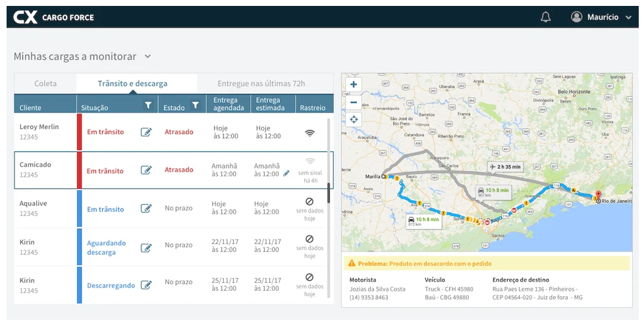Recenter the map with crosshair button
The width and height of the screenshot is (644, 327).
[354, 120]
